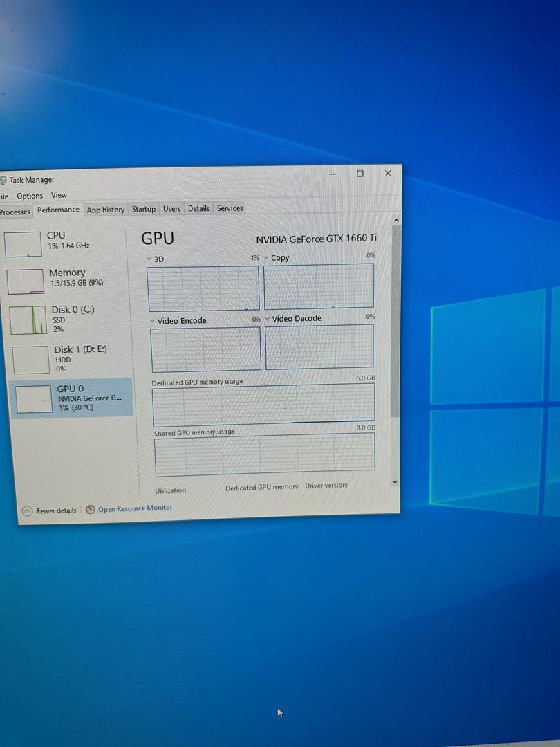Screen dimensions: 560x747
Task: Open the View menu
Action: tap(59, 195)
